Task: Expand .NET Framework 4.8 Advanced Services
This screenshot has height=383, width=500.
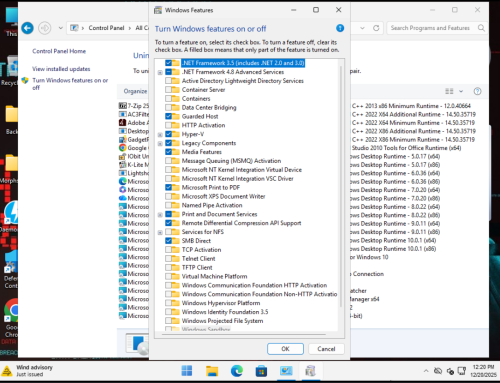Action: (160, 72)
